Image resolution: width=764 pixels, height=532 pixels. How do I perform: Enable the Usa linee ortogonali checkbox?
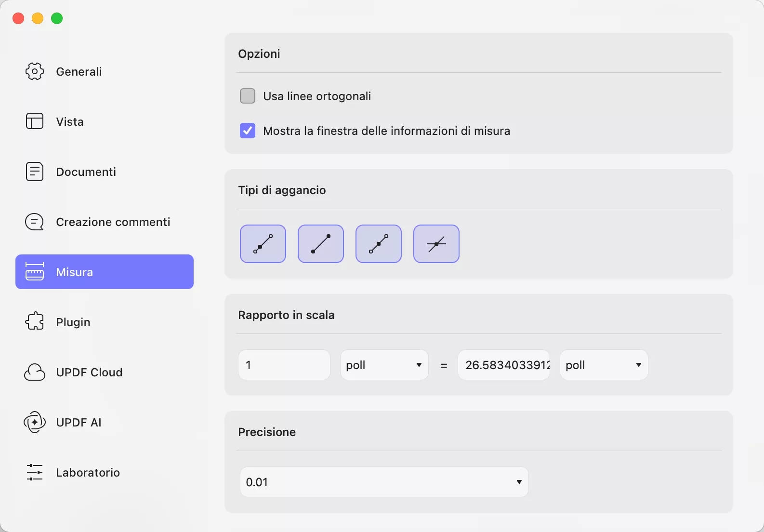click(248, 96)
